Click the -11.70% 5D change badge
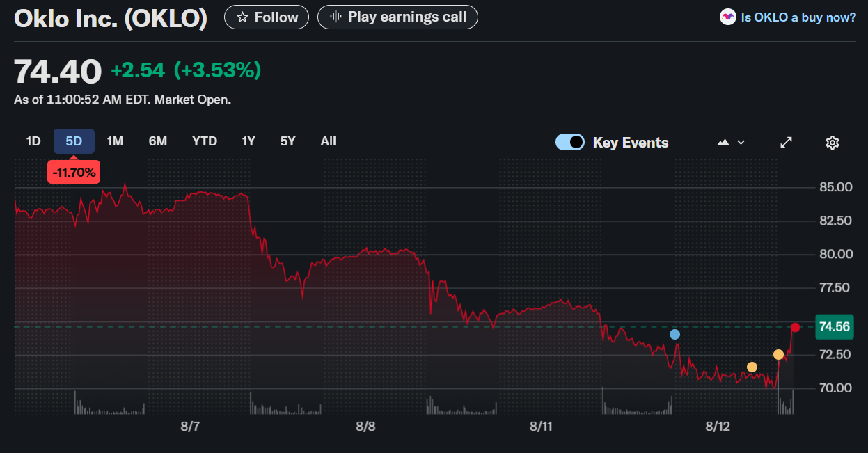Viewport: 868px width, 453px height. 74,172
